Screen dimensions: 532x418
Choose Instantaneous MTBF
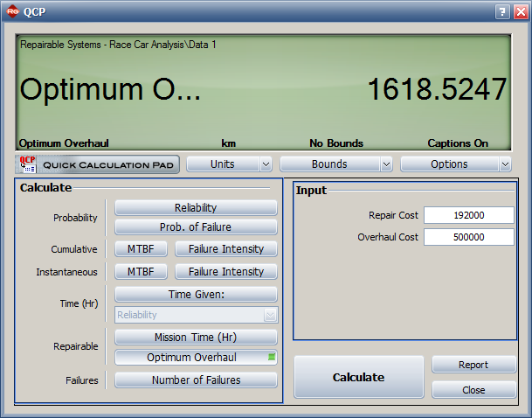(141, 272)
